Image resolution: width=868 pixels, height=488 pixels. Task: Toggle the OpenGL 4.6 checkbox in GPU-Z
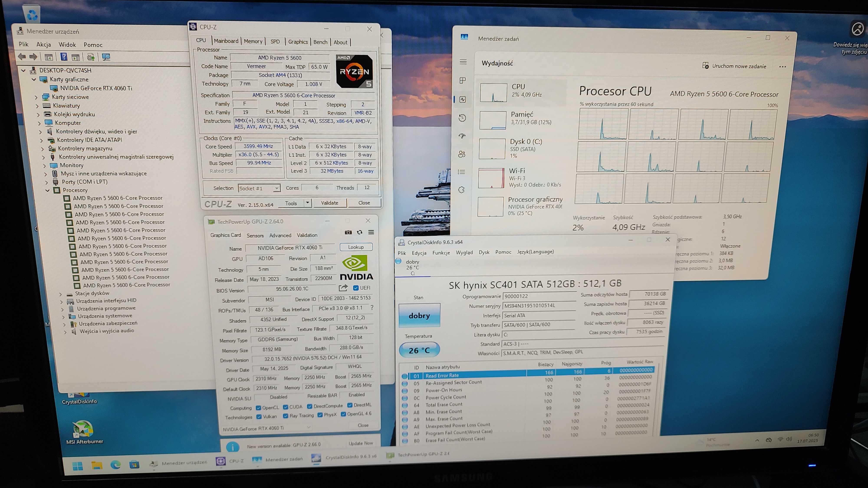tap(343, 414)
